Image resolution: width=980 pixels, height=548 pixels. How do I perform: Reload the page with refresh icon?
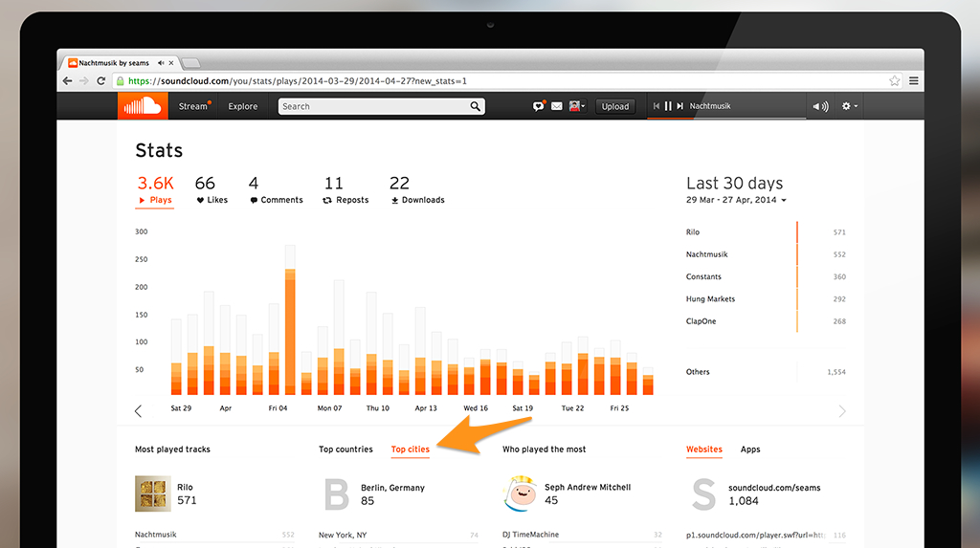point(100,80)
